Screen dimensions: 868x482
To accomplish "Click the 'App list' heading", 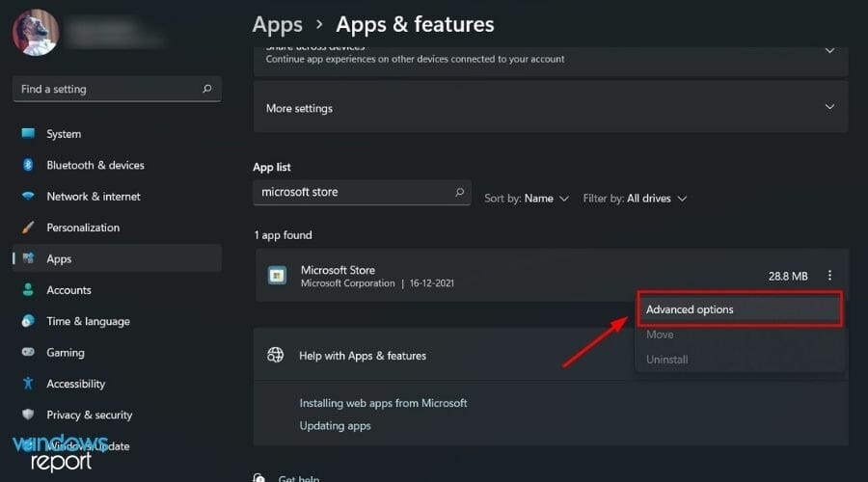I will coord(272,167).
